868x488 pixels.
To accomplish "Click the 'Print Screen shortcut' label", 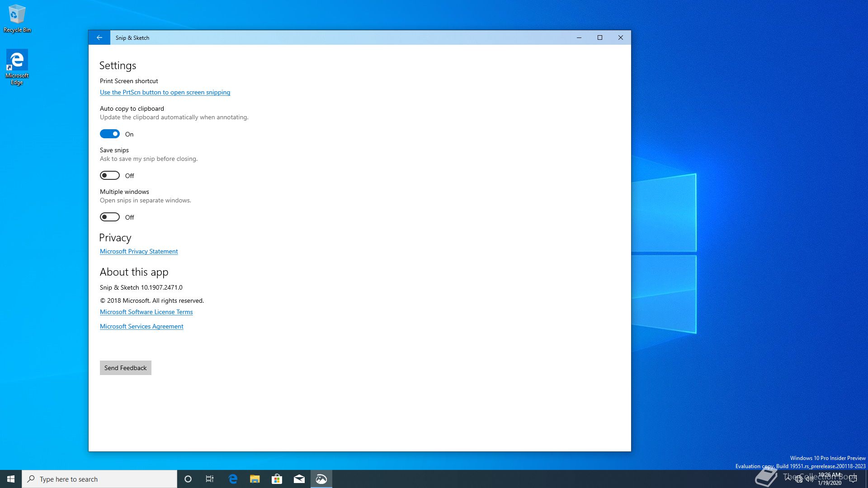I will pos(129,81).
